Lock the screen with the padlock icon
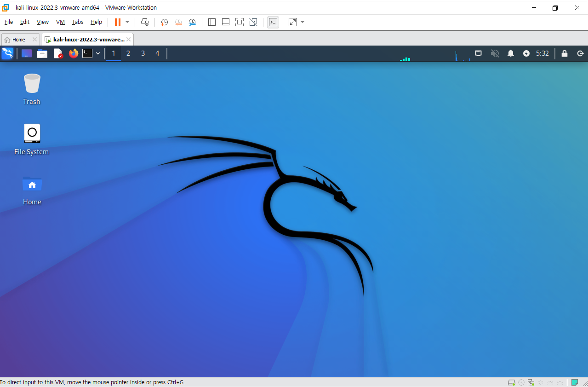 pyautogui.click(x=565, y=53)
